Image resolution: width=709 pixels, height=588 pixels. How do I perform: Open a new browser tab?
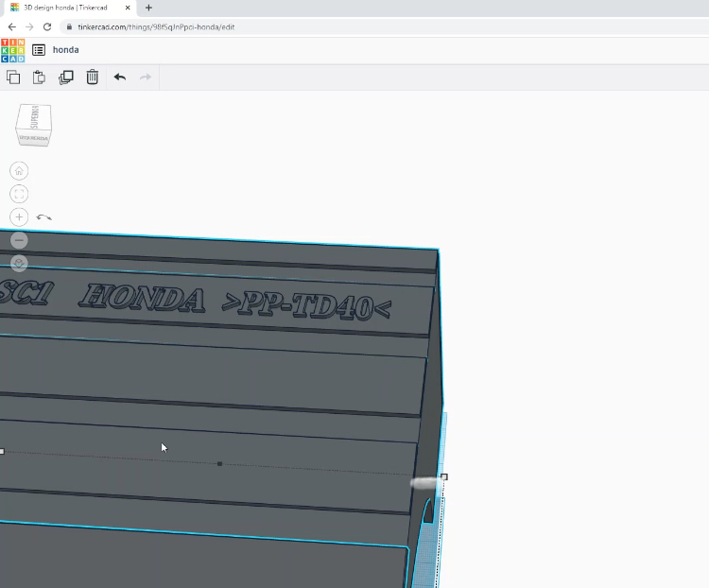pyautogui.click(x=148, y=8)
